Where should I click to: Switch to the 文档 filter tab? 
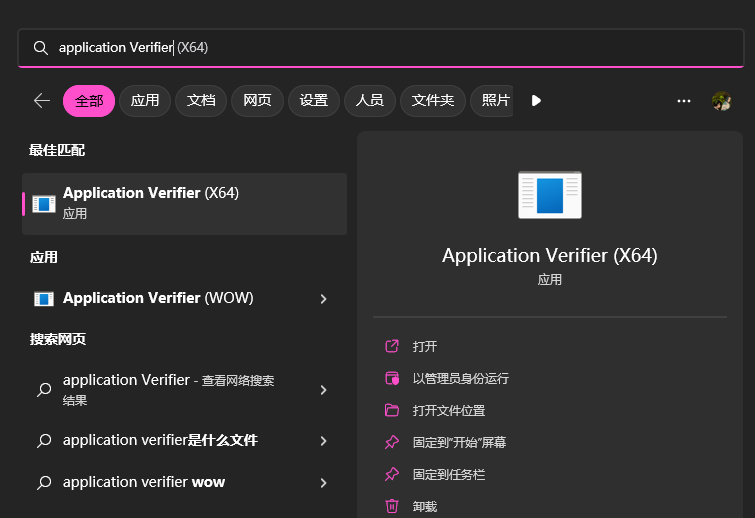[x=201, y=101]
